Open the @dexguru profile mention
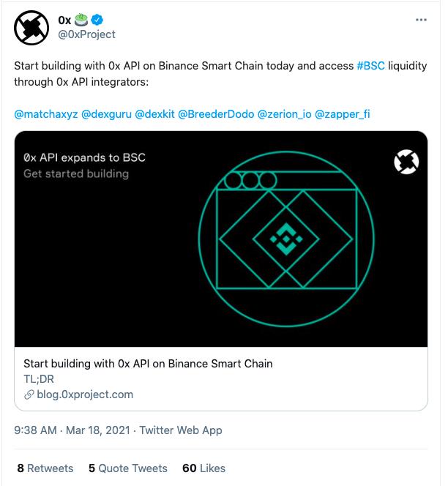 click(105, 114)
